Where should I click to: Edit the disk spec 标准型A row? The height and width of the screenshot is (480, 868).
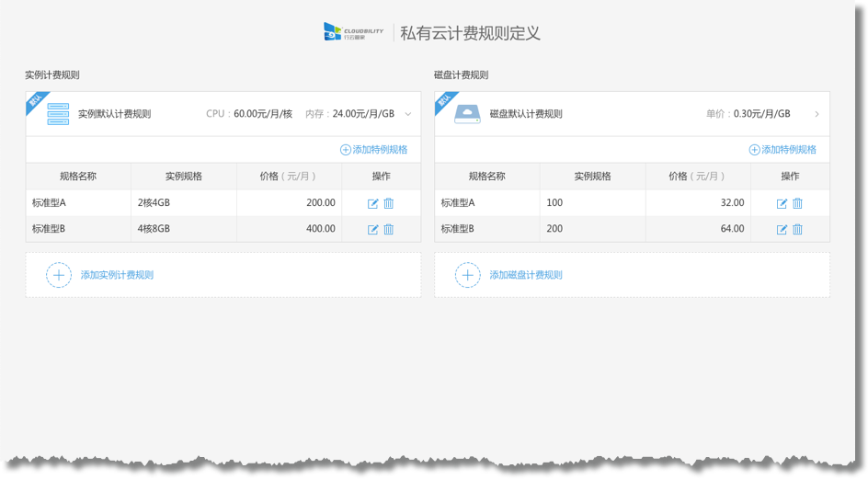tap(782, 203)
